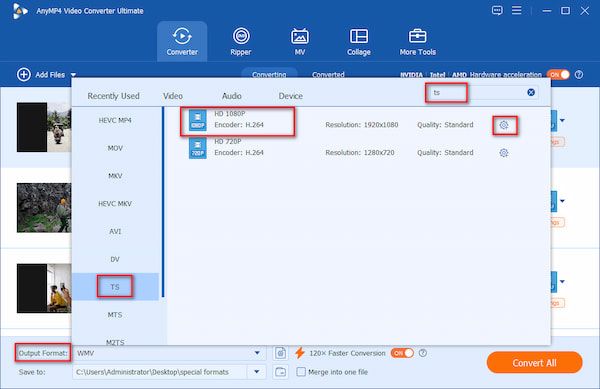Toggle 120x Faster Conversion switch
This screenshot has height=389, width=600.
pyautogui.click(x=402, y=353)
